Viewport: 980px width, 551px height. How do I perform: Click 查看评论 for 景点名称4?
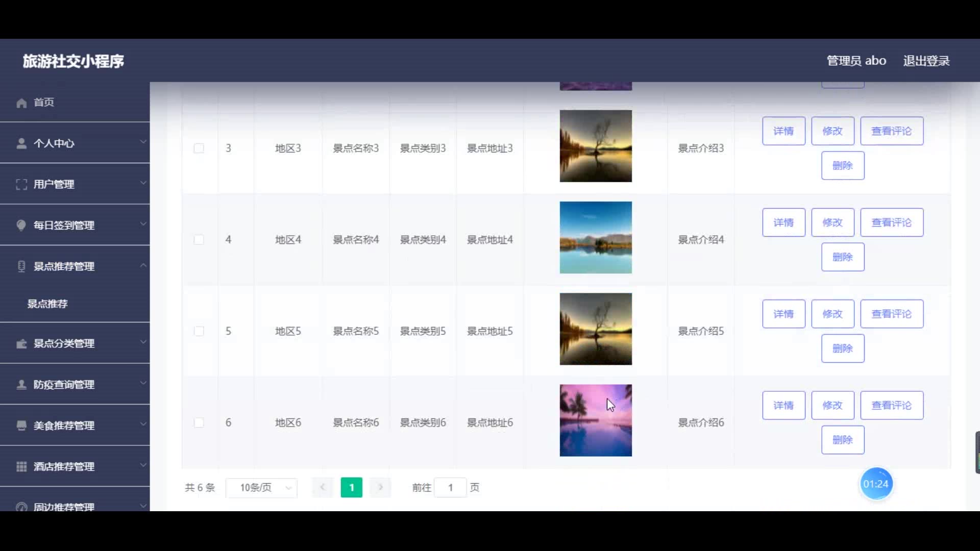892,222
